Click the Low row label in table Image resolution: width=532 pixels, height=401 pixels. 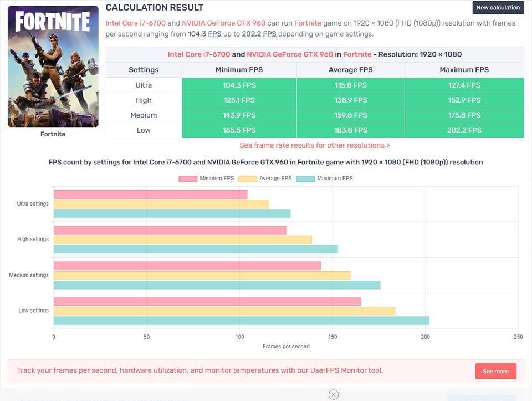144,130
